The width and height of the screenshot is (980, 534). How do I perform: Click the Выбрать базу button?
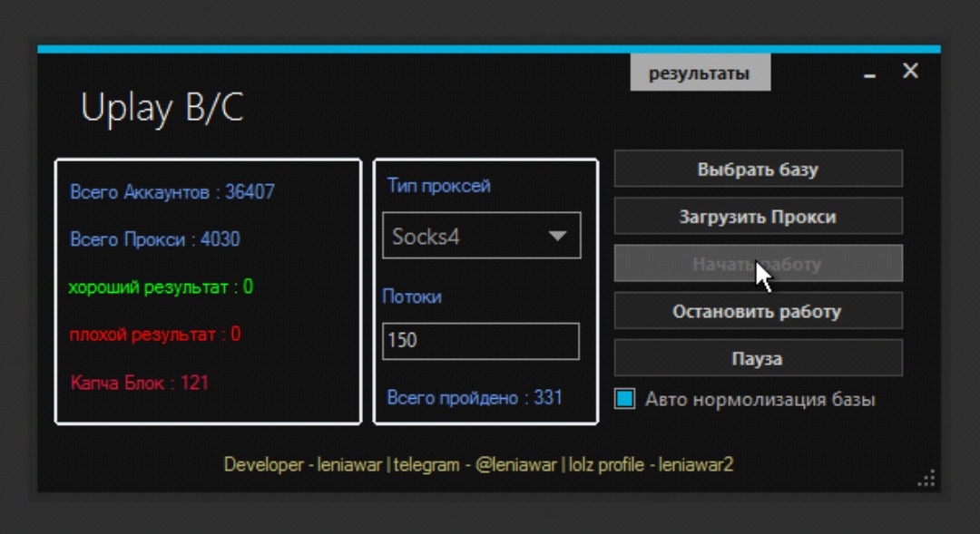tap(758, 169)
